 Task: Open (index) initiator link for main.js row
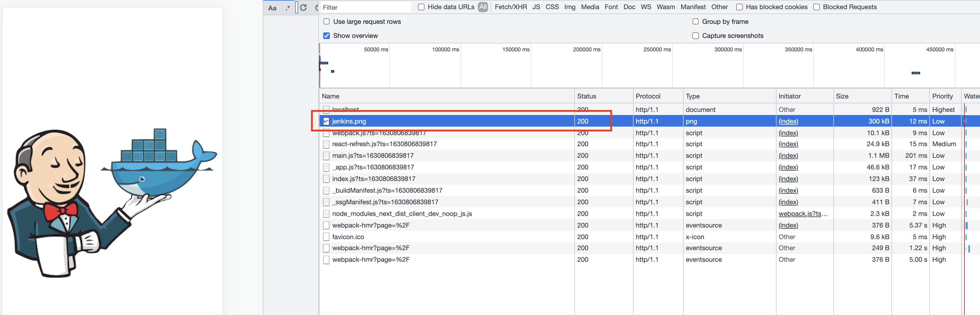pos(788,156)
